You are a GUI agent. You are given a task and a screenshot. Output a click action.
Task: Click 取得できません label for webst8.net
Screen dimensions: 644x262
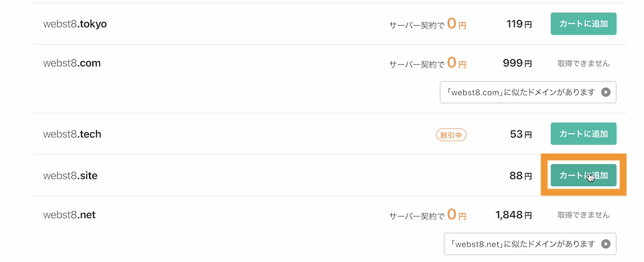click(x=583, y=215)
